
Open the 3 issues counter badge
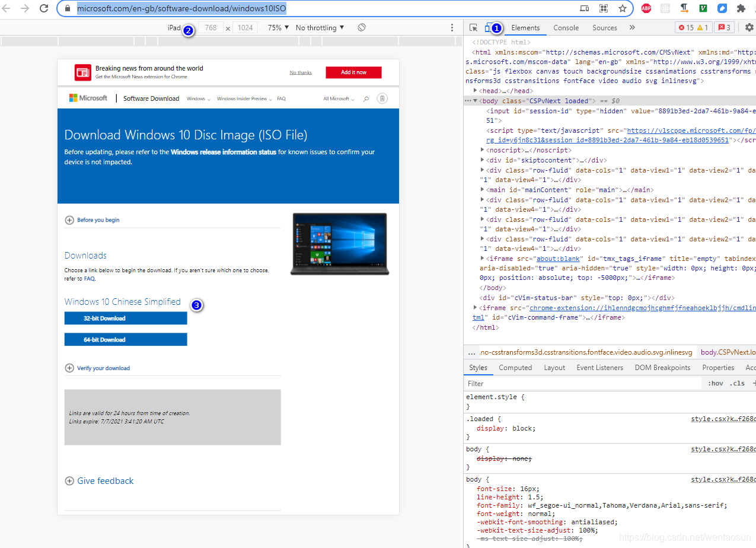point(725,27)
